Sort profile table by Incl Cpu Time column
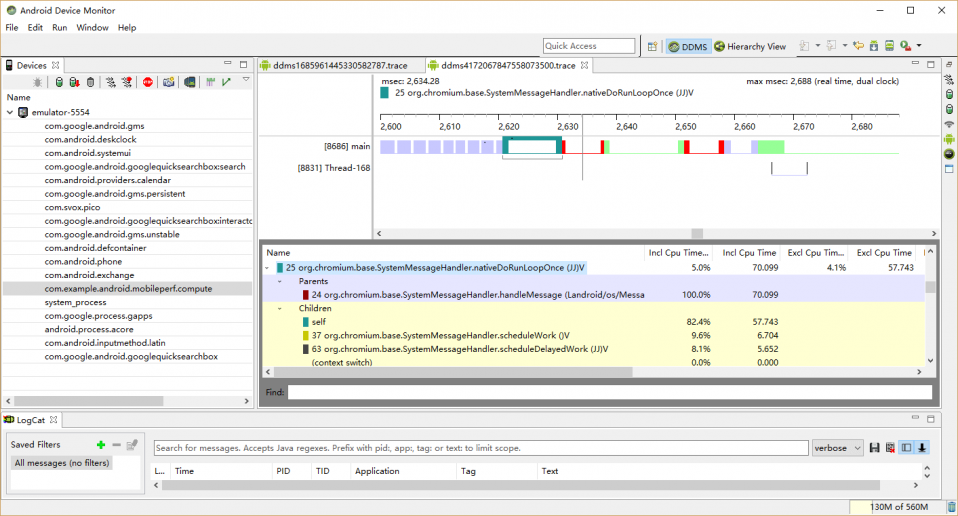This screenshot has width=958, height=516. [749, 253]
